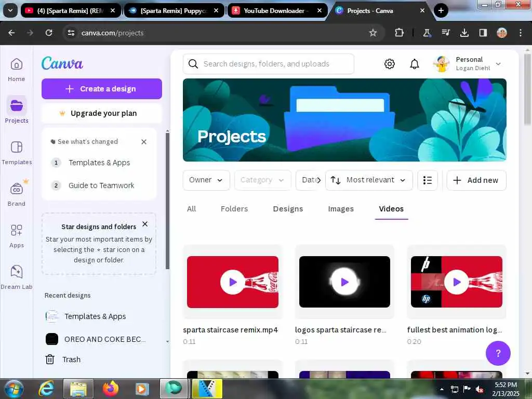Open a new Chrome tab

pos(441,10)
